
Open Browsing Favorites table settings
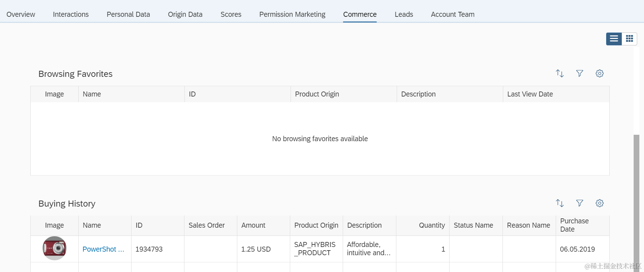pyautogui.click(x=600, y=73)
